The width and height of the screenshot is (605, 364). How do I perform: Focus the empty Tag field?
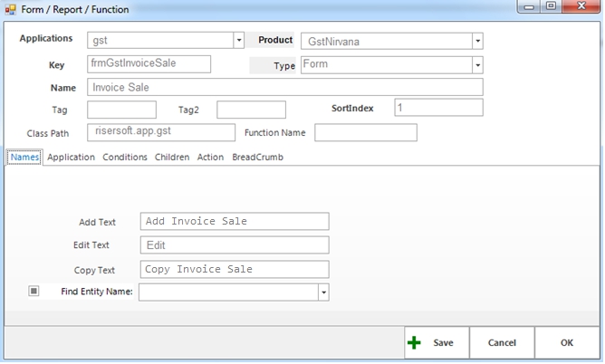coord(122,110)
